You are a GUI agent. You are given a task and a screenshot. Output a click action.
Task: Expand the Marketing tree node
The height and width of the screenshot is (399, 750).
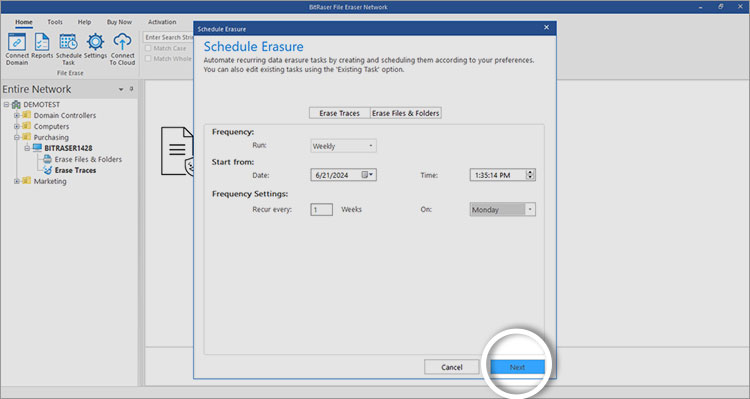[x=17, y=181]
